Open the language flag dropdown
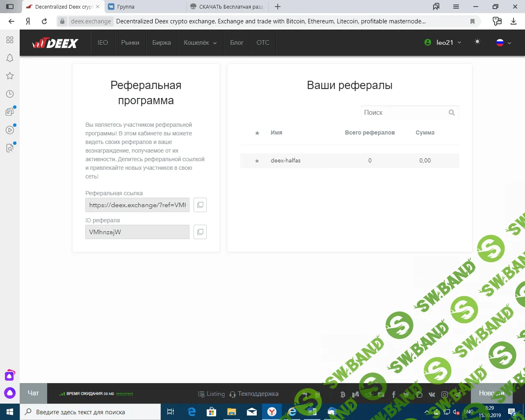The height and width of the screenshot is (420, 525). pyautogui.click(x=504, y=43)
